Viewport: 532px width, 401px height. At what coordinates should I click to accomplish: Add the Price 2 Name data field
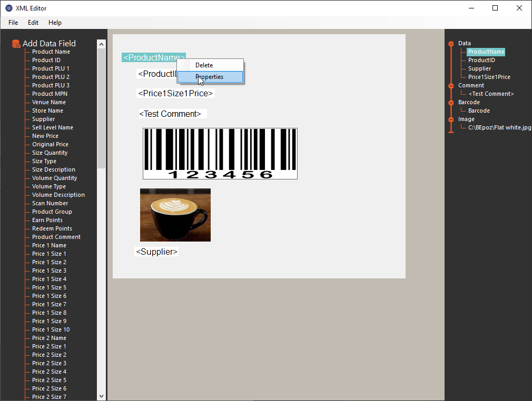[49, 338]
